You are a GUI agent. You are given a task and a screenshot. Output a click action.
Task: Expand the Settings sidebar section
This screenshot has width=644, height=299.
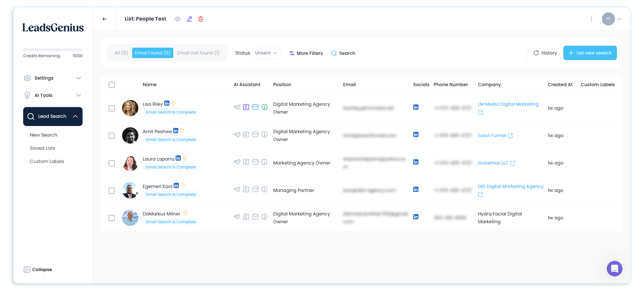point(53,78)
